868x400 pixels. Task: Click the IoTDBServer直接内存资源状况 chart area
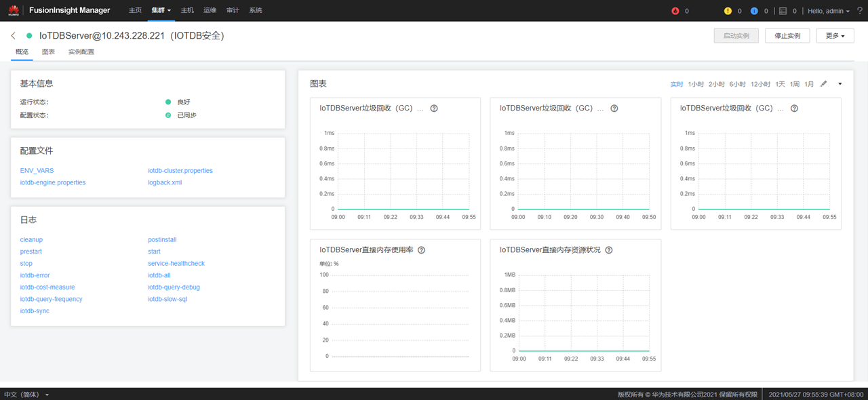coord(576,305)
